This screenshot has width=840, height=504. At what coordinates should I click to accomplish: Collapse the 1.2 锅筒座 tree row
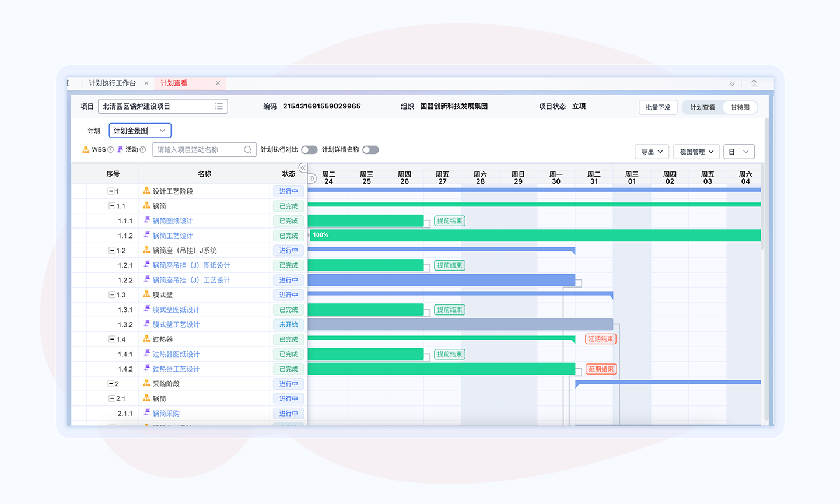pos(112,250)
